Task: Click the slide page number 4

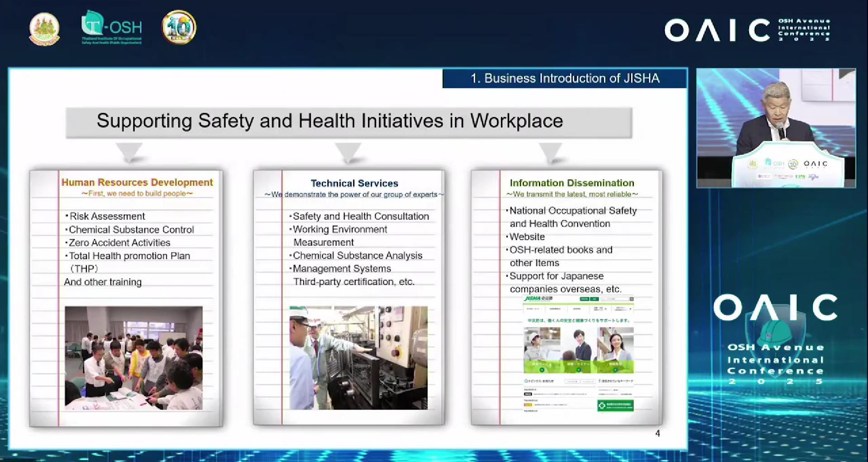Action: pyautogui.click(x=657, y=434)
